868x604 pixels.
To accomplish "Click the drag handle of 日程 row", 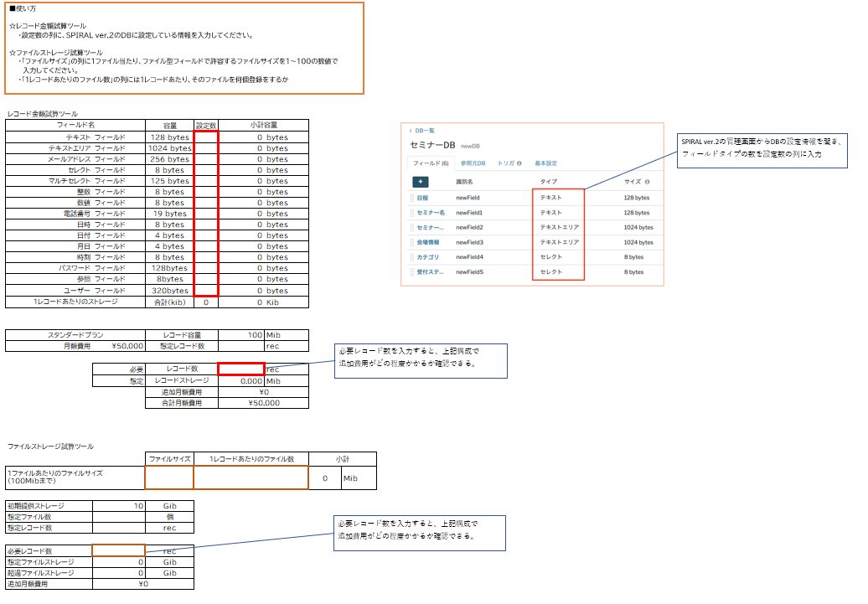I will 411,199.
